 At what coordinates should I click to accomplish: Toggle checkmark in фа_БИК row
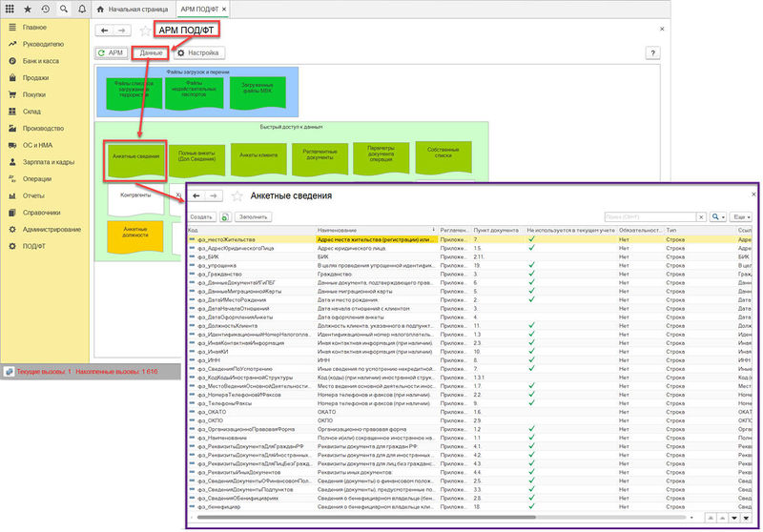tap(531, 257)
